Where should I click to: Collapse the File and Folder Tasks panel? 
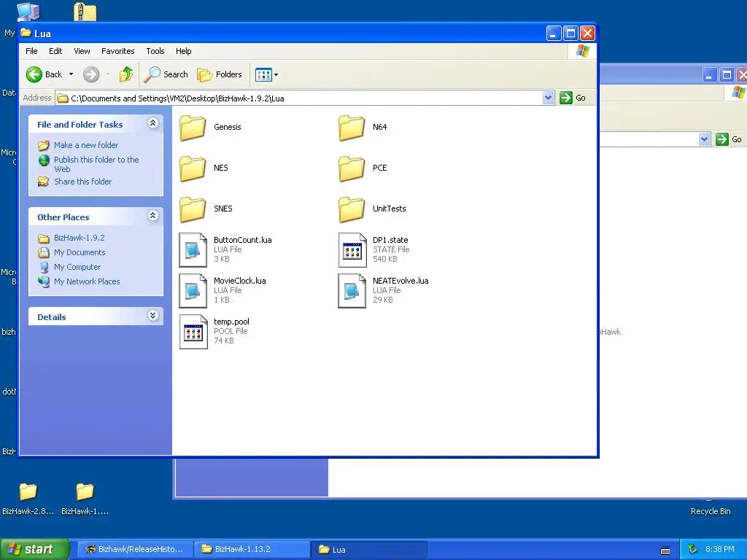coord(152,123)
